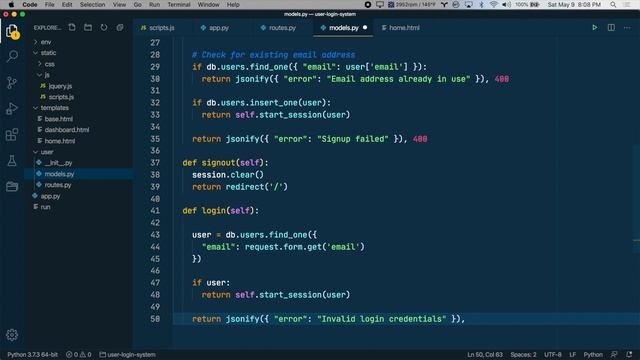The height and width of the screenshot is (360, 640).
Task: Open the Testing flask view
Action: [x=12, y=160]
